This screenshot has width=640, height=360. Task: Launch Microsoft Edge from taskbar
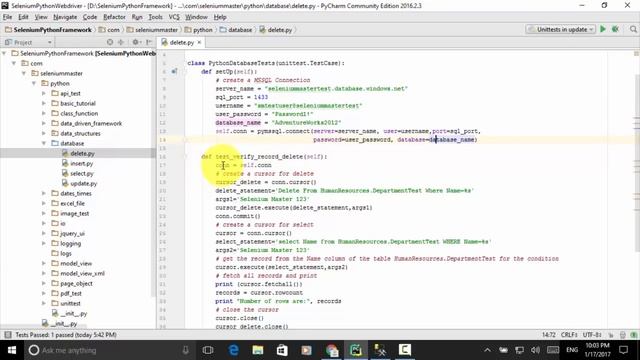233,350
